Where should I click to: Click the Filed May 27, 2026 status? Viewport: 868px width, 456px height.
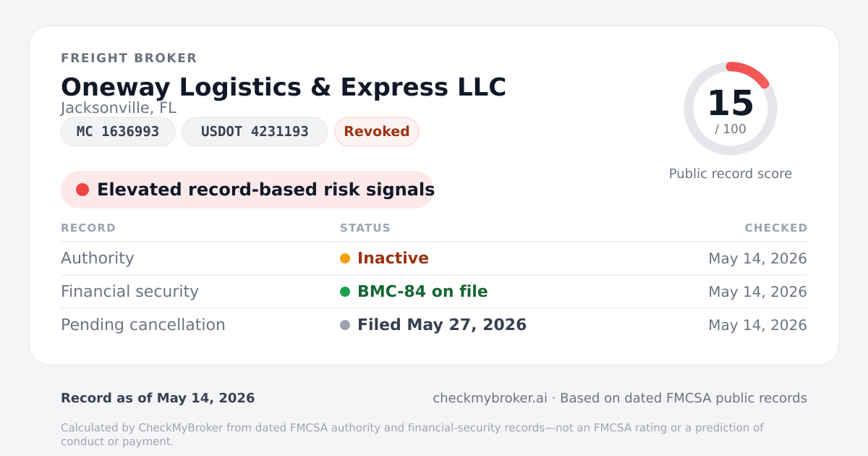coord(442,325)
